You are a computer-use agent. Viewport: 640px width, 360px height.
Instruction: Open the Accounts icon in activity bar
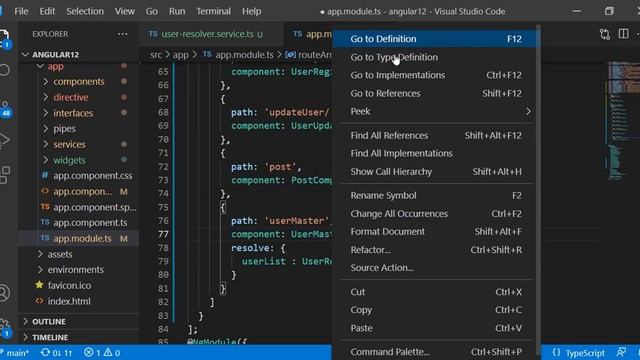(x=4, y=293)
